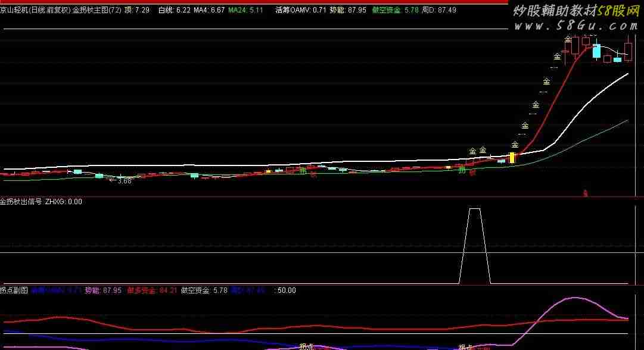The image size is (644, 350).
Task: Click the small red marker on main chart bottom axis
Action: pos(585,193)
